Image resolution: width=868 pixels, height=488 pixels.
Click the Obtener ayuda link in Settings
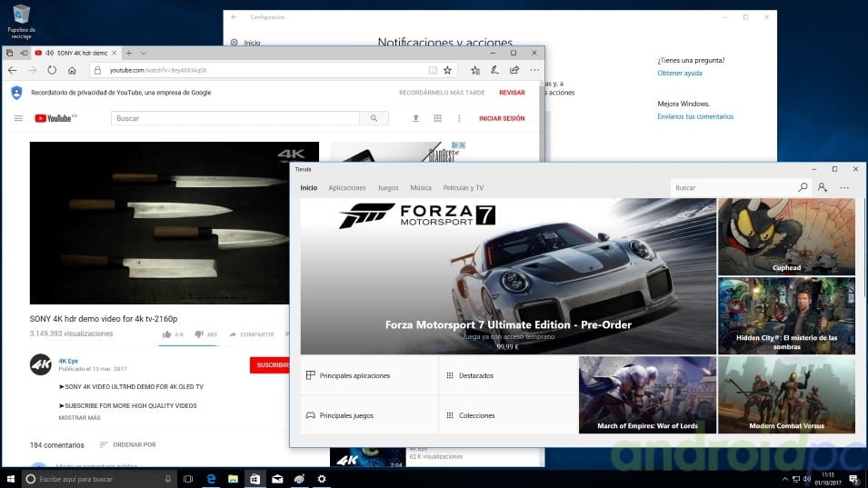tap(680, 73)
